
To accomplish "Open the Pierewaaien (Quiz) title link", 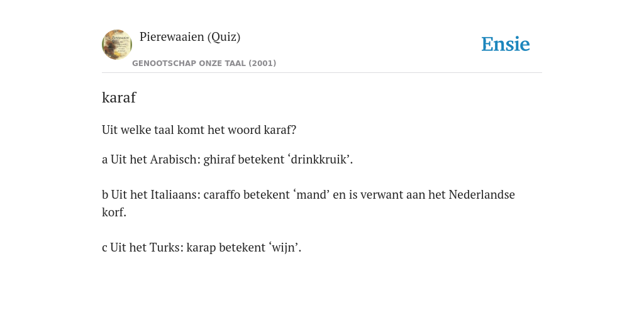I will tap(190, 37).
